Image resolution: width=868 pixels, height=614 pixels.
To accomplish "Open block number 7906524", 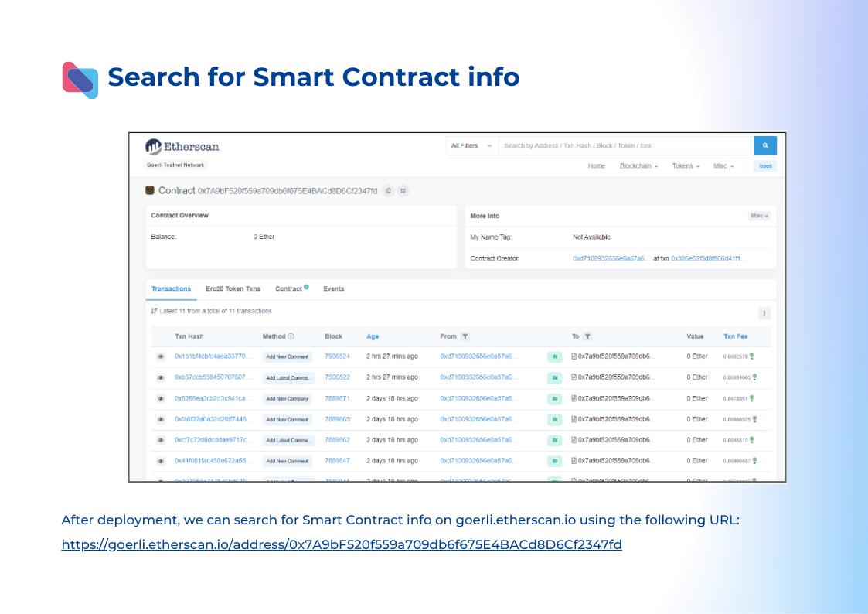I will 337,356.
